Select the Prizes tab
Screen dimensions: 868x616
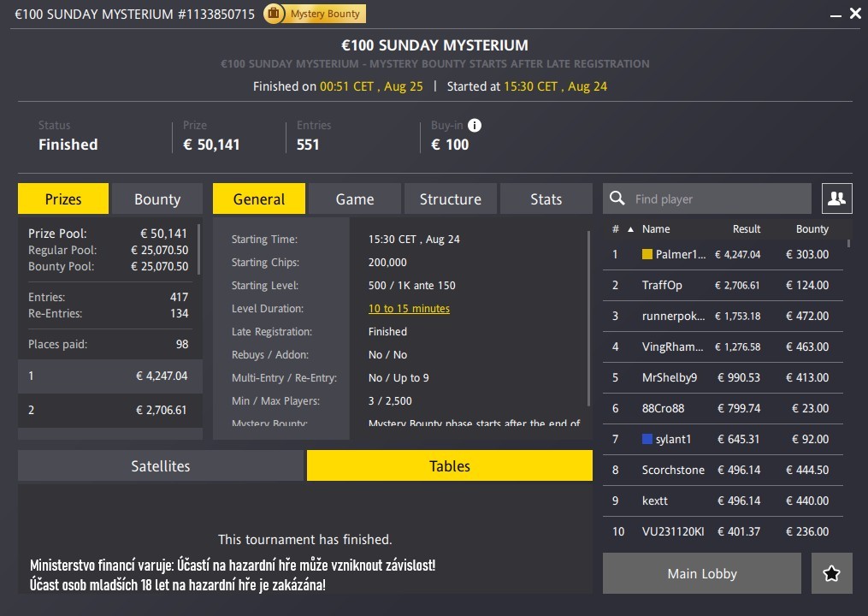click(x=62, y=198)
